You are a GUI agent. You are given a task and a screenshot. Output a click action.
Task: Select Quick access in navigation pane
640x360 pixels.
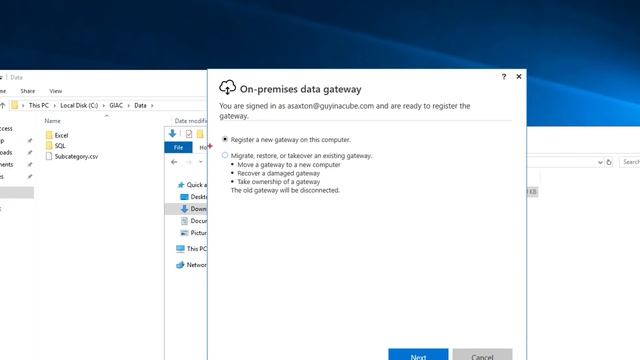tap(192, 185)
